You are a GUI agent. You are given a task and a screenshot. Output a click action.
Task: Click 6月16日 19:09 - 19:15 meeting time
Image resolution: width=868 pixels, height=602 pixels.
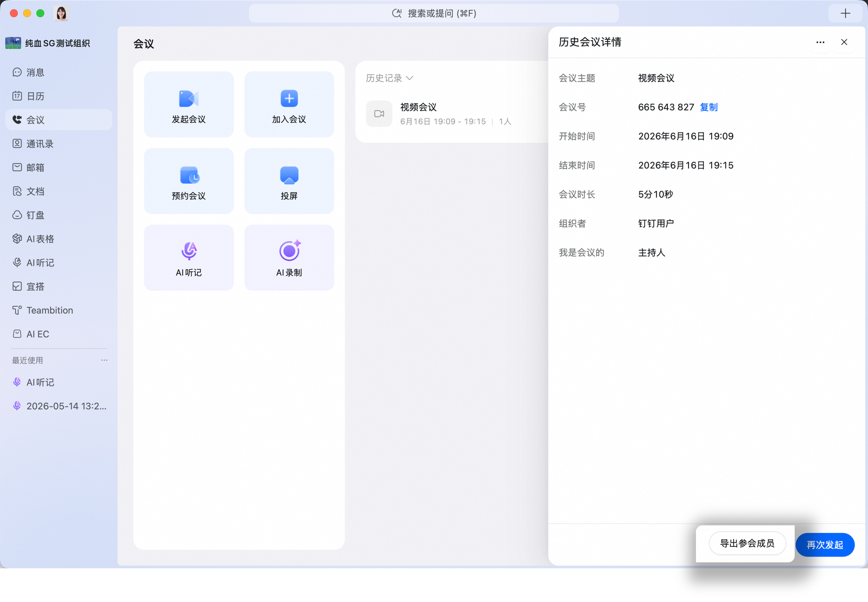click(x=443, y=121)
